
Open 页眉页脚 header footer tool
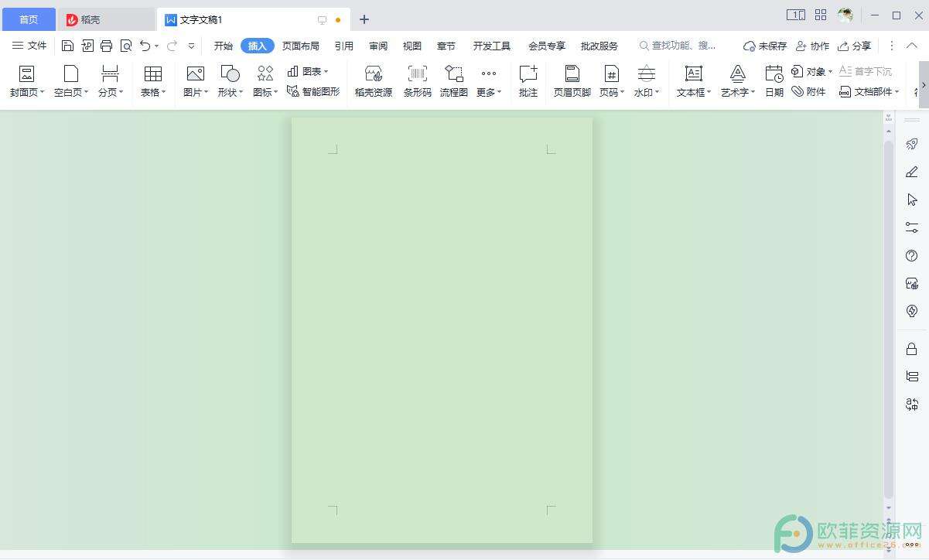click(572, 80)
